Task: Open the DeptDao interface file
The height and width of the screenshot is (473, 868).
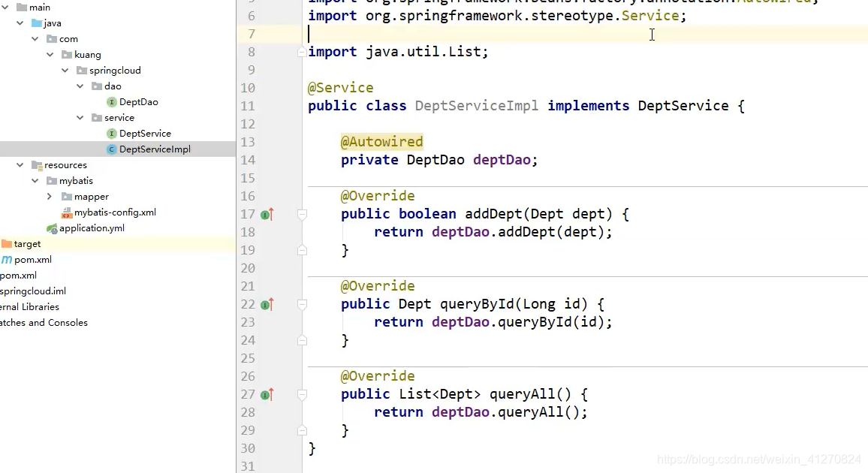Action: coord(138,102)
